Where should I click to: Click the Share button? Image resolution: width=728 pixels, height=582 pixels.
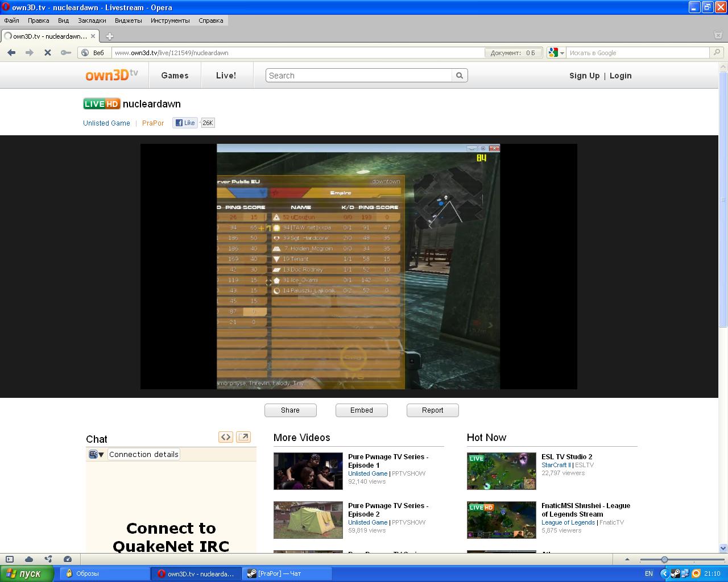[290, 410]
